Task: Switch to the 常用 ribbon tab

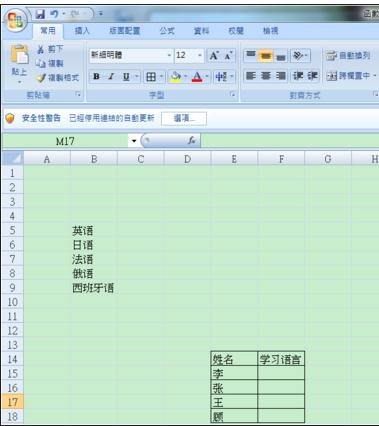Action: pos(48,31)
